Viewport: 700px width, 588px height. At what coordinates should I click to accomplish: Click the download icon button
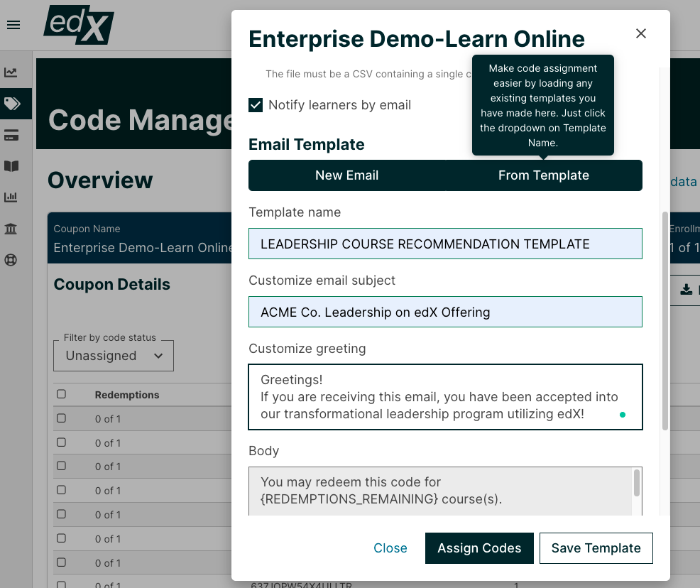(687, 290)
